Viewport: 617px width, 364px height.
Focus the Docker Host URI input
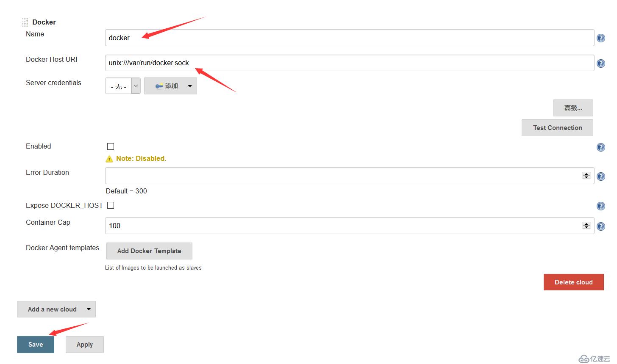(350, 63)
